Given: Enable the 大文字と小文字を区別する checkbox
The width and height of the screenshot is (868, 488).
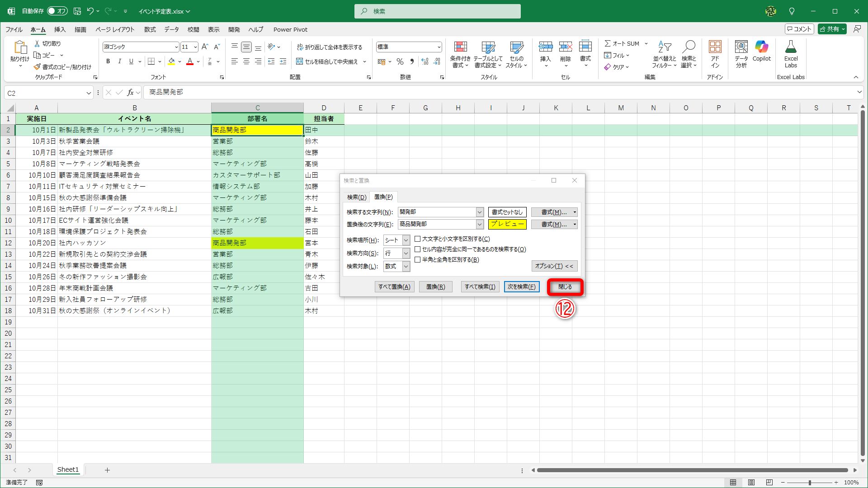Looking at the screenshot, I should (418, 239).
